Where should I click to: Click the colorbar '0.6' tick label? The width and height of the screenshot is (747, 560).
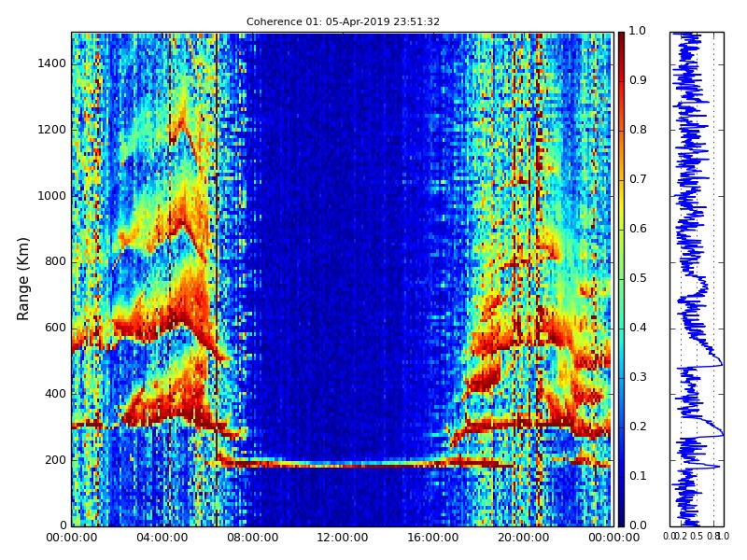[x=638, y=229]
